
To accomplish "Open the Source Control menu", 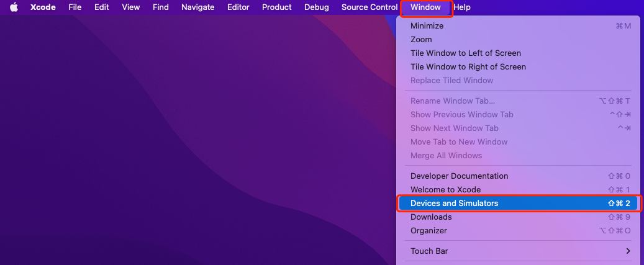I will [369, 7].
